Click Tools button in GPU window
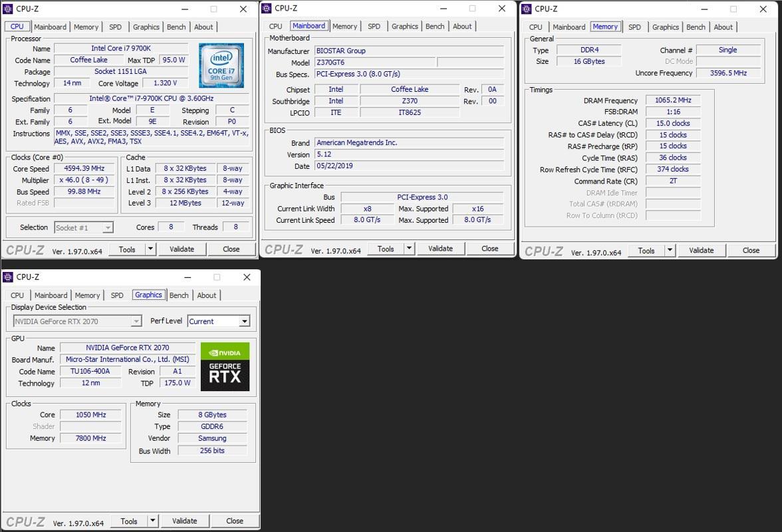782x532 pixels. (129, 521)
